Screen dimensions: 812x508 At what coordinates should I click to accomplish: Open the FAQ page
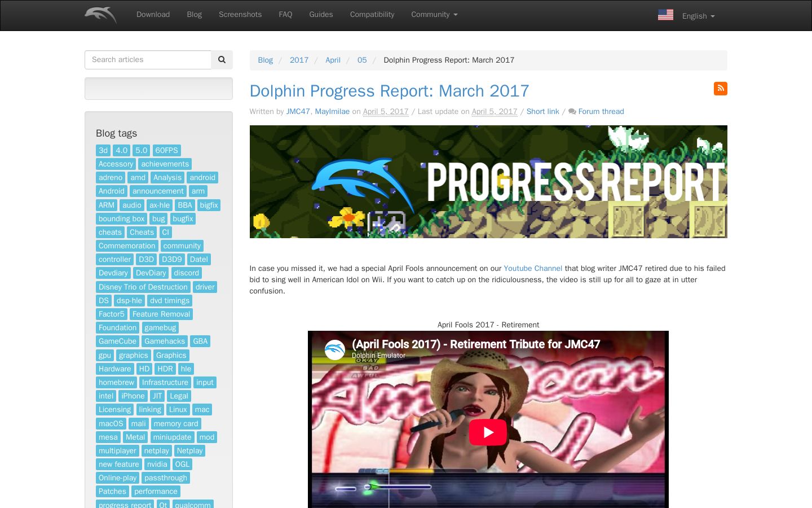click(285, 15)
